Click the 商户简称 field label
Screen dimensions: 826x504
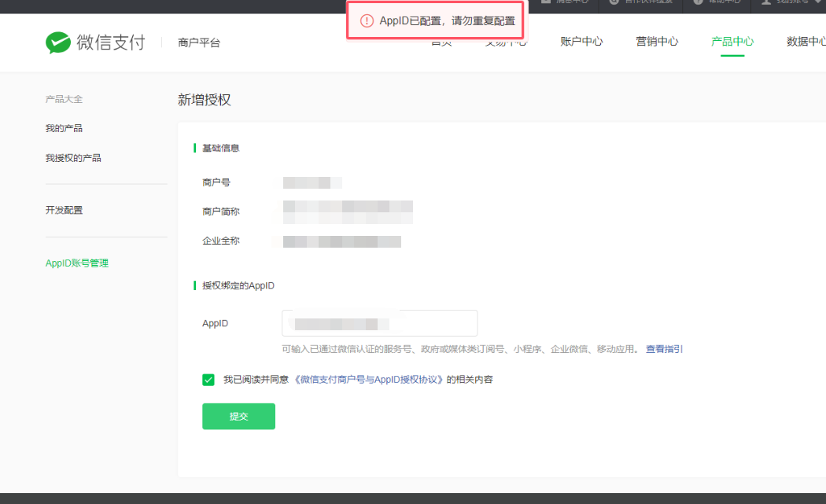(x=221, y=212)
